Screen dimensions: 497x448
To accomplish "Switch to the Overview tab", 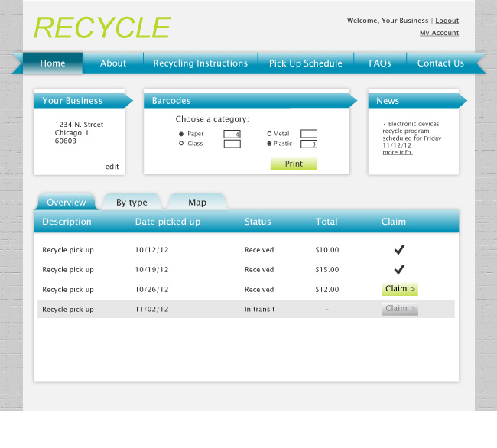I will (67, 202).
